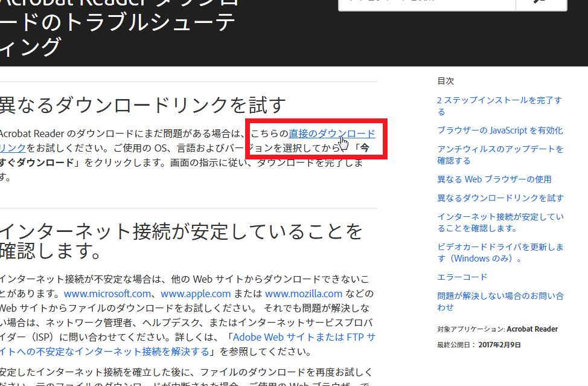The width and height of the screenshot is (588, 386).
Task: Click inside the search input field
Action: [426, 4]
